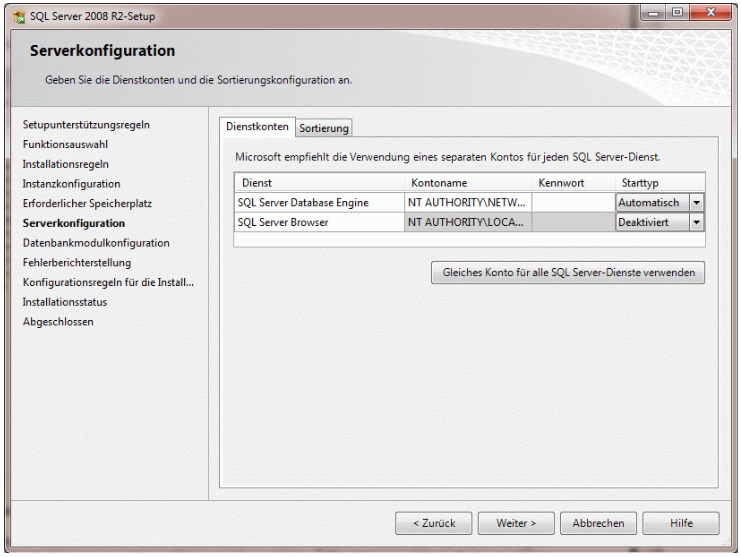Click the bold Serverkonfiguration step
The width and height of the screenshot is (741, 557).
coord(74,223)
